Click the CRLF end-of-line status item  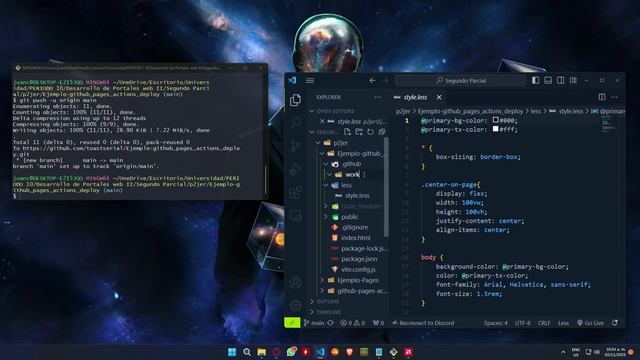pyautogui.click(x=544, y=323)
